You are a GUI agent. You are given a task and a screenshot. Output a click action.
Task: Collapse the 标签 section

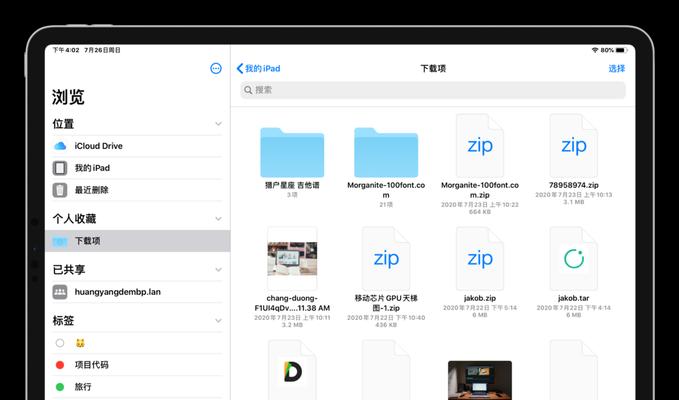click(x=218, y=321)
